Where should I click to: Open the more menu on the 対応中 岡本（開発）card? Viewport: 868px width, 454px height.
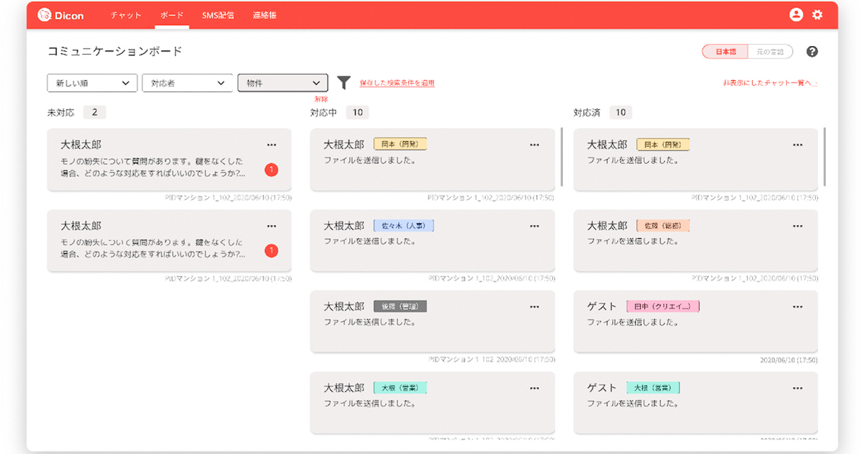click(x=534, y=144)
